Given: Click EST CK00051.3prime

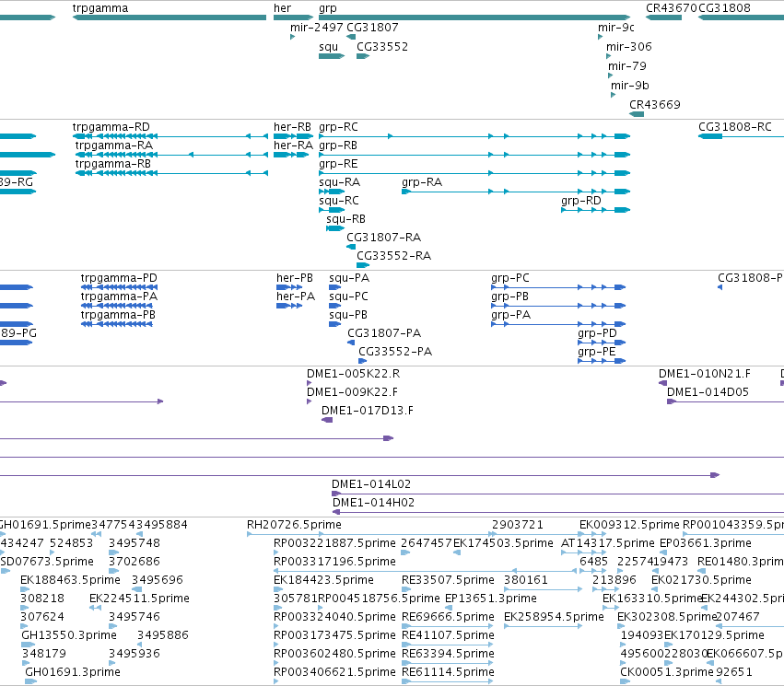Looking at the screenshot, I should click(x=625, y=681).
